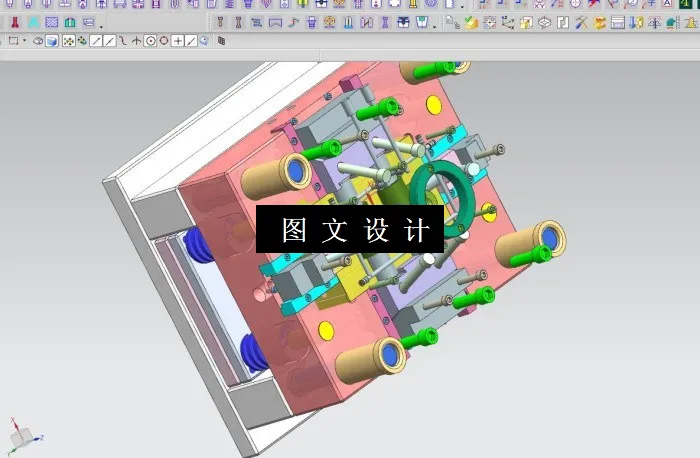Click the horizontal stacked bars icon beside the teal book
The width and height of the screenshot is (700, 458).
88,22
